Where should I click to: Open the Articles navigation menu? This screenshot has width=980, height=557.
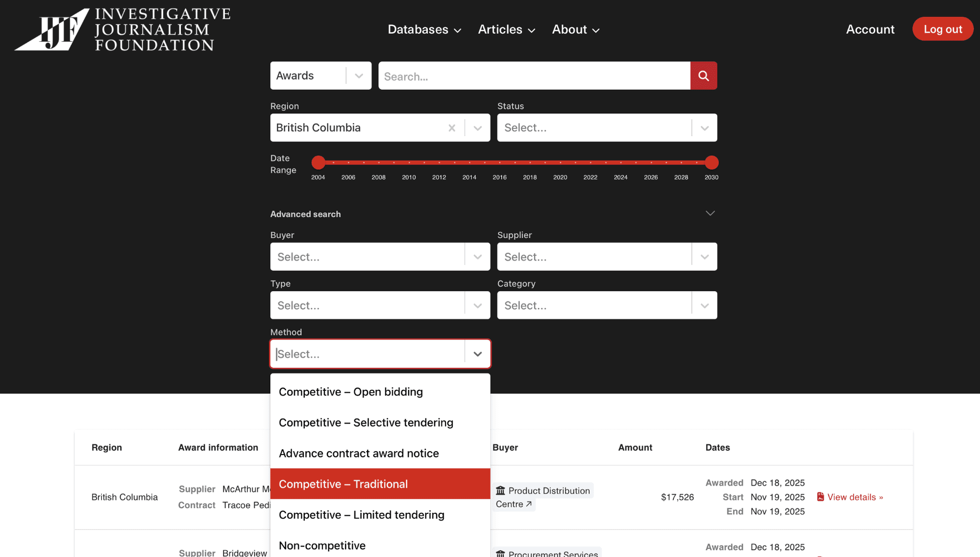pos(507,29)
